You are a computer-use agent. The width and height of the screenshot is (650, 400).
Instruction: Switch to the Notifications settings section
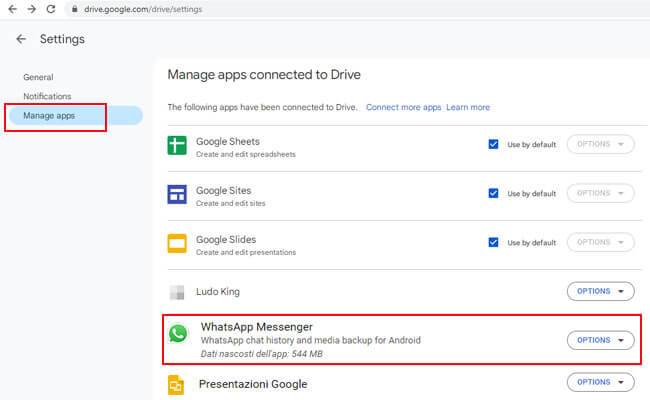tap(47, 96)
